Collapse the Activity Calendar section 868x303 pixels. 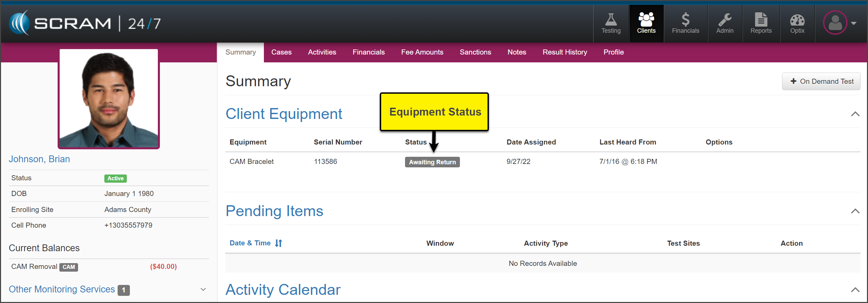(x=855, y=290)
